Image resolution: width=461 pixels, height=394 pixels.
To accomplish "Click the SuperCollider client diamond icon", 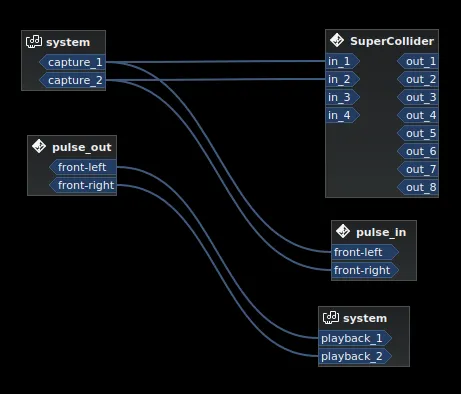I will (337, 40).
